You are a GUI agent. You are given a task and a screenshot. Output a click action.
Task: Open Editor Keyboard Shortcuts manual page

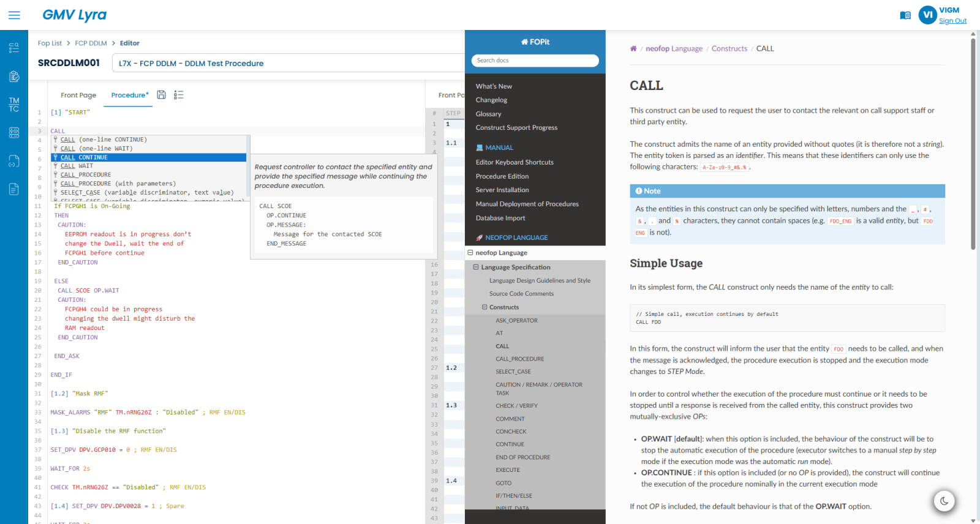click(x=514, y=162)
